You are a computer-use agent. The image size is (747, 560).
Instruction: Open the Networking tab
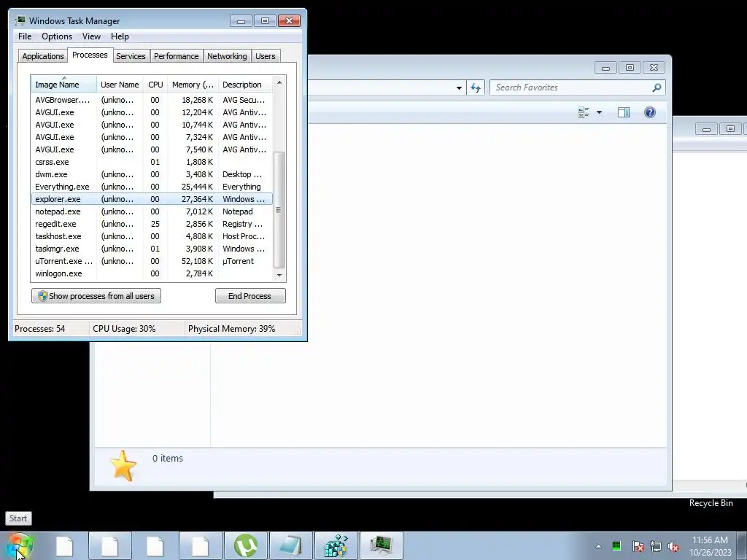point(227,56)
